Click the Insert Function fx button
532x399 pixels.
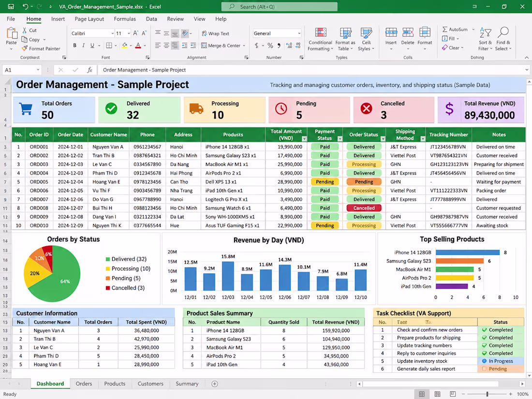click(x=89, y=70)
